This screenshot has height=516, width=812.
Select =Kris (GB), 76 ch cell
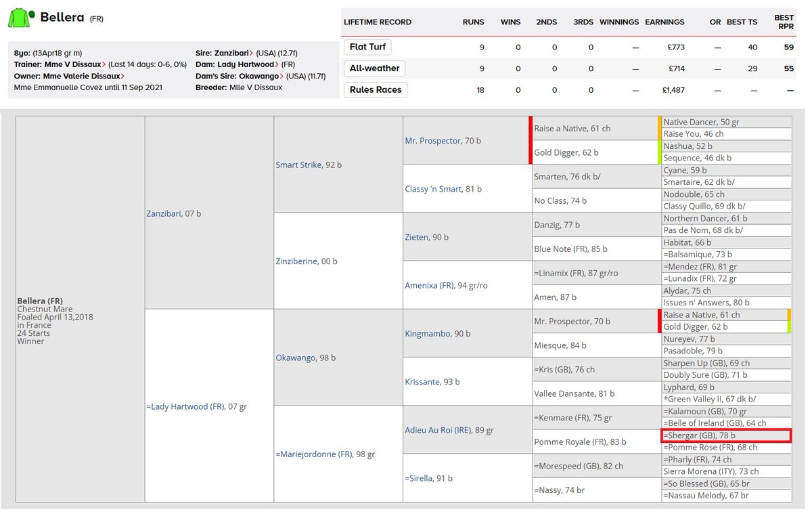597,370
